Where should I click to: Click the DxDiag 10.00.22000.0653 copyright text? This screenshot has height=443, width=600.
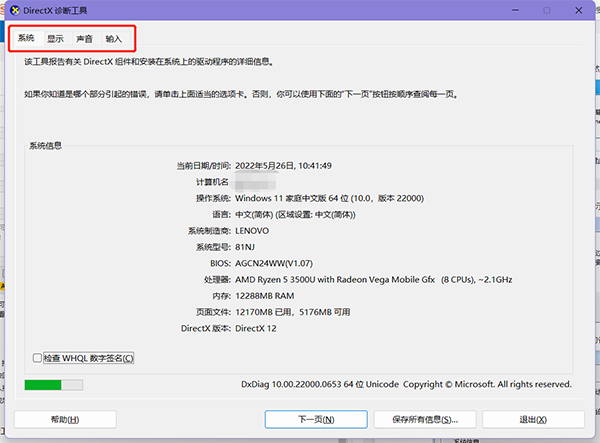click(406, 384)
